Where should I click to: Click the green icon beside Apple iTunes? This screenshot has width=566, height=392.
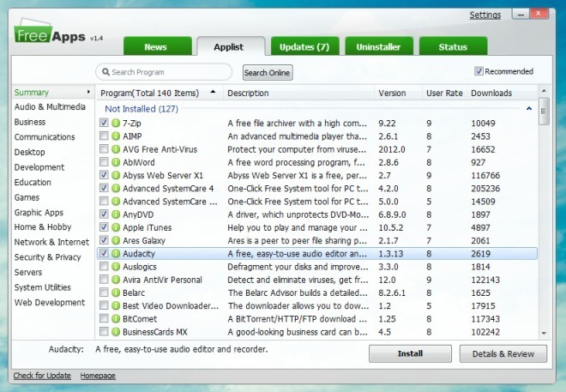pos(116,227)
